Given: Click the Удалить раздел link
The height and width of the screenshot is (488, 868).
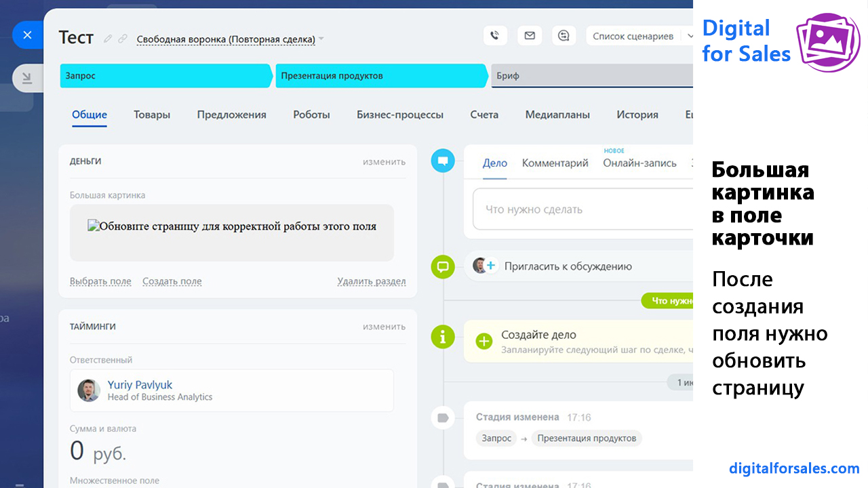Looking at the screenshot, I should pos(372,281).
